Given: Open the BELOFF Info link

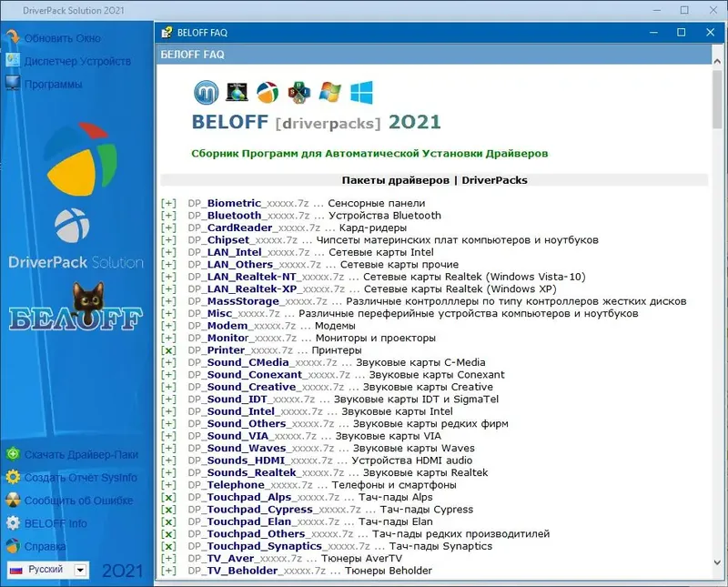Looking at the screenshot, I should pos(56,523).
